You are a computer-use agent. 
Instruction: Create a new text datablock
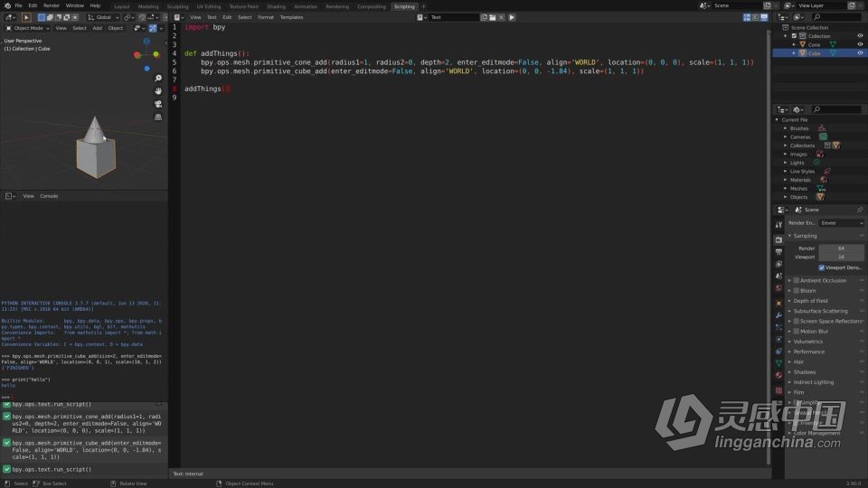[x=484, y=17]
